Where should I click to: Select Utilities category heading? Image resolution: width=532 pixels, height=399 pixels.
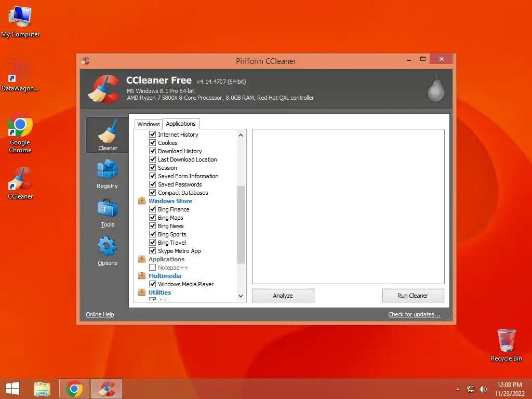point(160,292)
